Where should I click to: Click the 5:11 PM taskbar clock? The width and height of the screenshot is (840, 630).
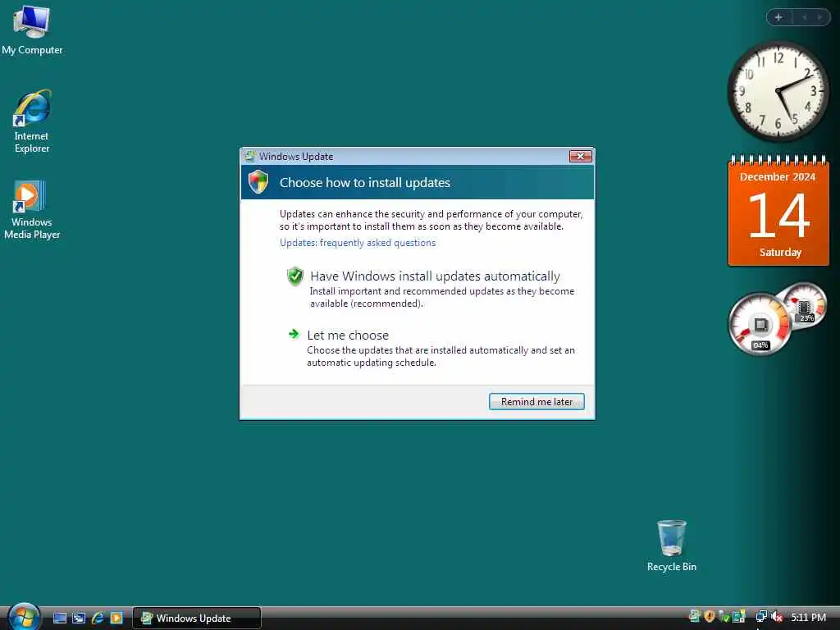click(808, 617)
